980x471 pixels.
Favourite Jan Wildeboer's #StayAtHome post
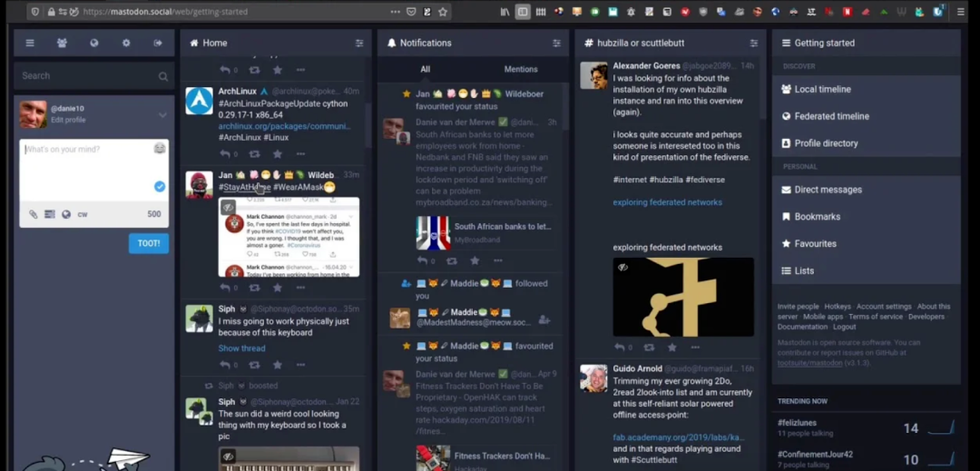click(278, 288)
